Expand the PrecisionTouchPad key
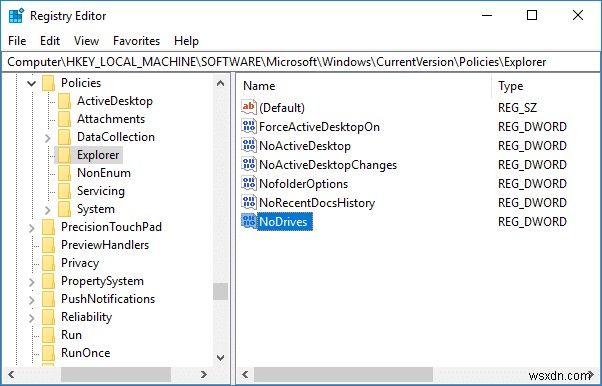The image size is (602, 386). 31,228
